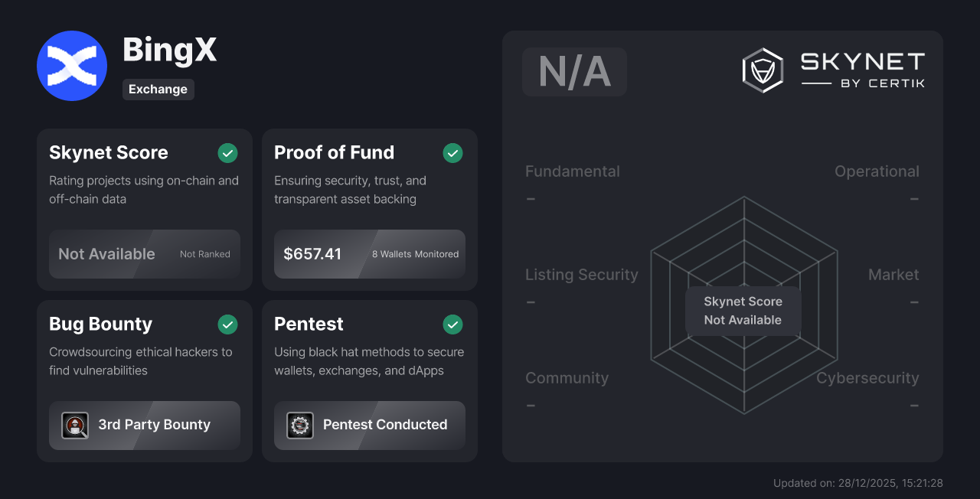Select the green checkmark beside Bug Bounty
The height and width of the screenshot is (499, 980).
coord(227,325)
